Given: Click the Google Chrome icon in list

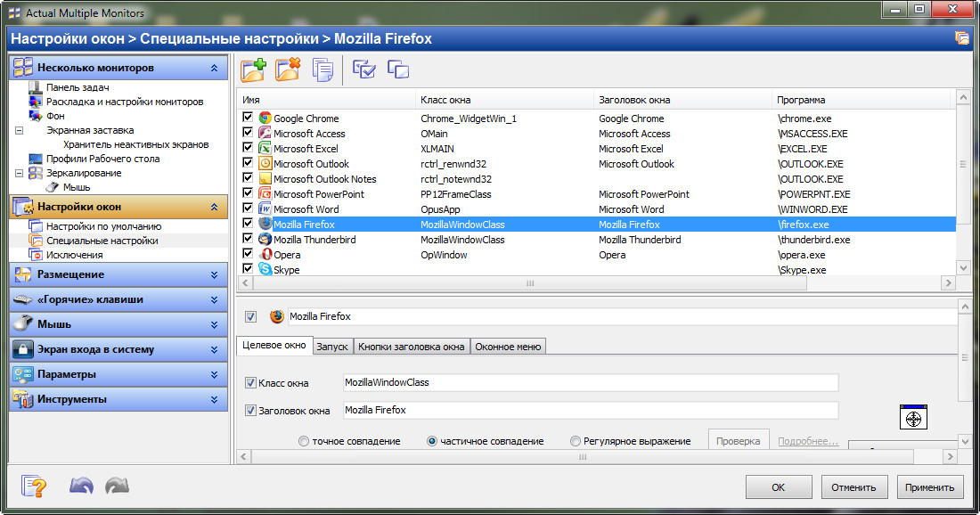Looking at the screenshot, I should coord(265,118).
